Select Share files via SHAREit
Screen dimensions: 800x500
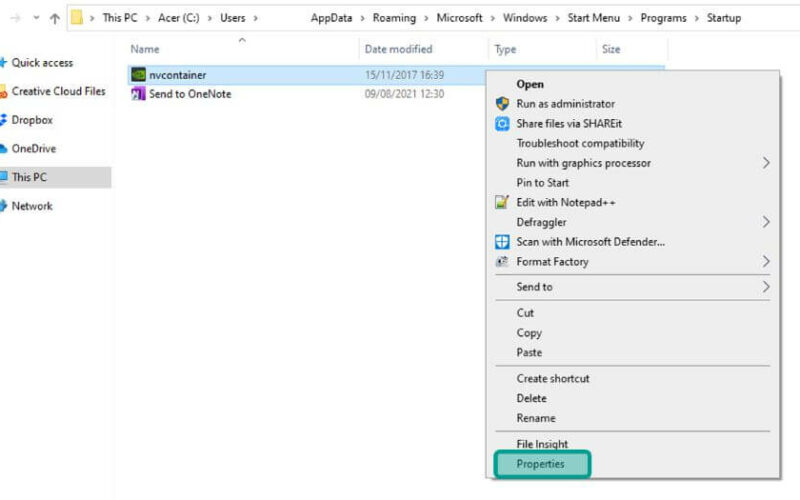(569, 123)
